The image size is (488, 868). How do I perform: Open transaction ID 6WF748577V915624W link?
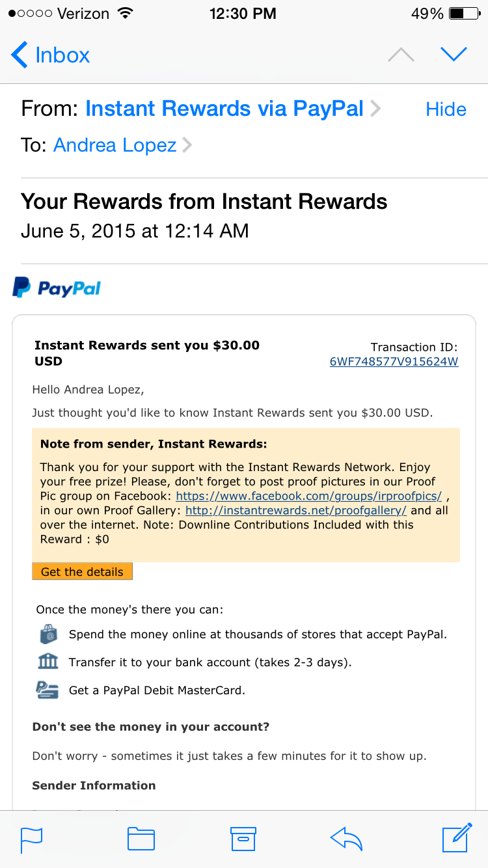[x=394, y=362]
